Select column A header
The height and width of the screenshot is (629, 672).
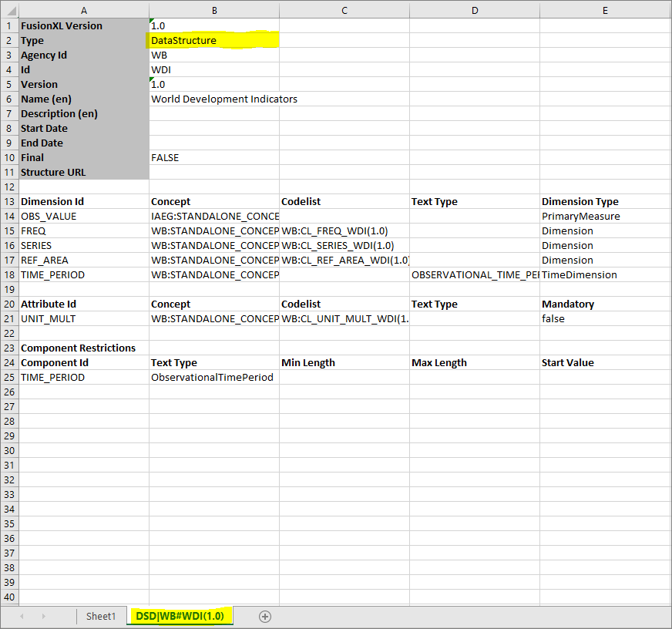(x=84, y=10)
